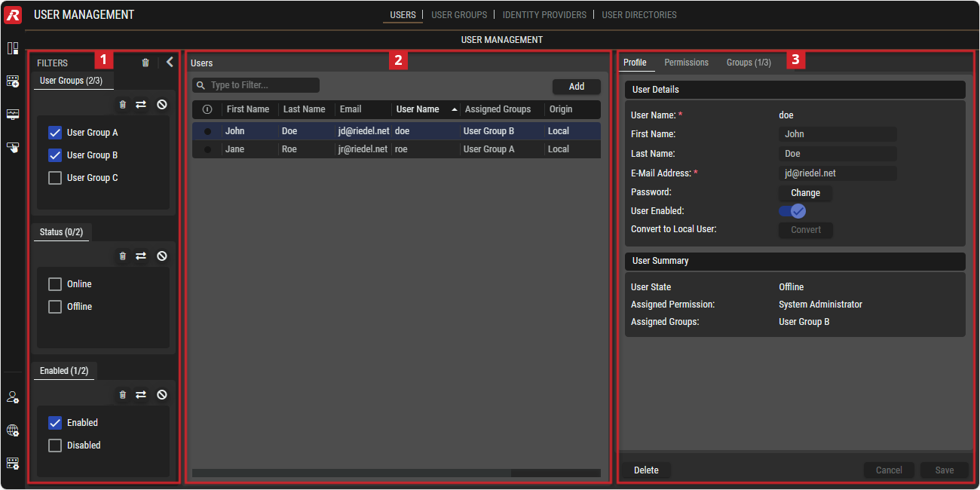Click the Riedel logo icon
Viewport: 980px width, 490px height.
(x=13, y=14)
